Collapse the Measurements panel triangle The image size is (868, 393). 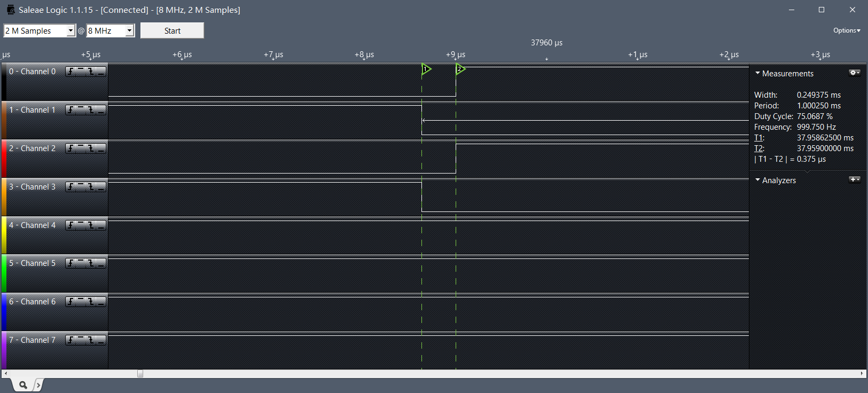[757, 73]
